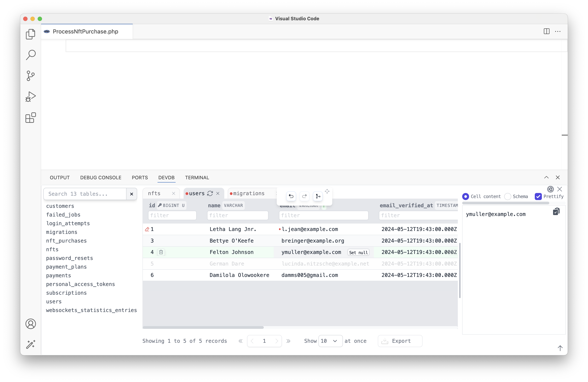Viewport: 588px width, 382px height.
Task: Open the migrations table tab
Action: (249, 194)
